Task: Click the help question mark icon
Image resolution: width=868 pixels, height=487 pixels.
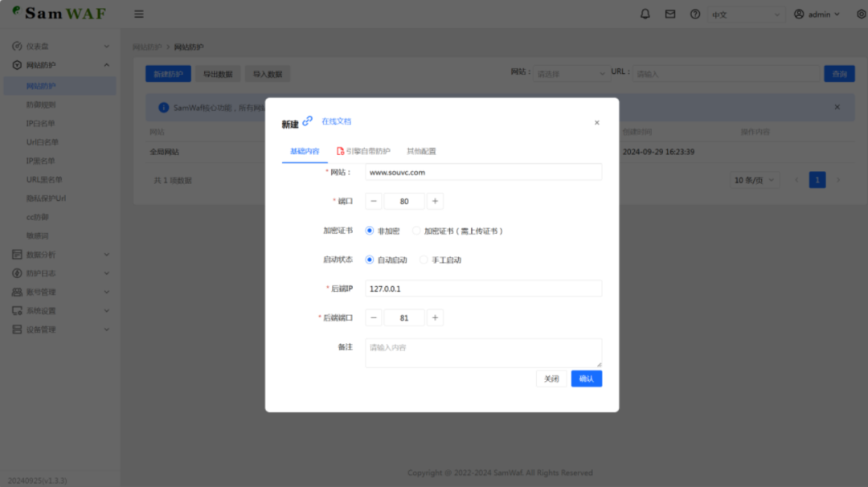Action: 694,14
